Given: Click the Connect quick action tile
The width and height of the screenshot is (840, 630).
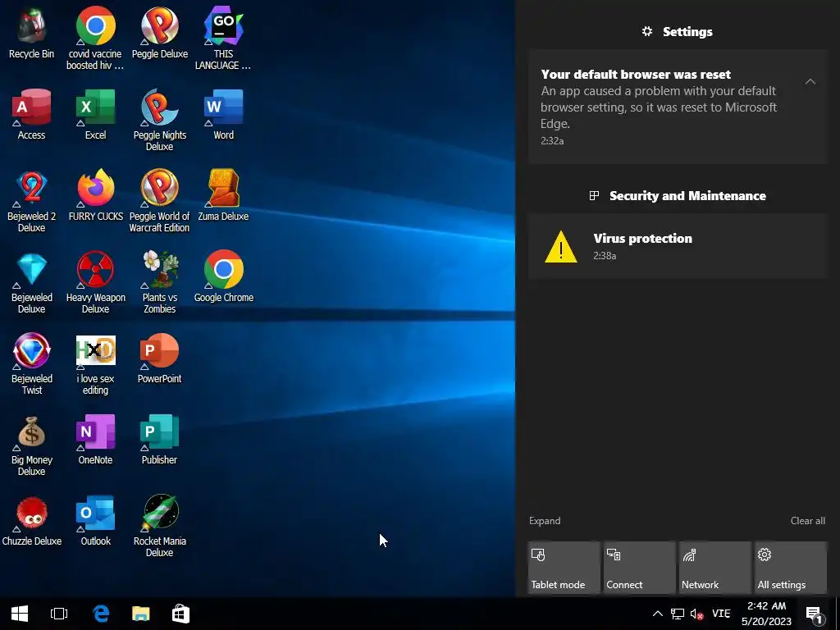Looking at the screenshot, I should coord(639,568).
